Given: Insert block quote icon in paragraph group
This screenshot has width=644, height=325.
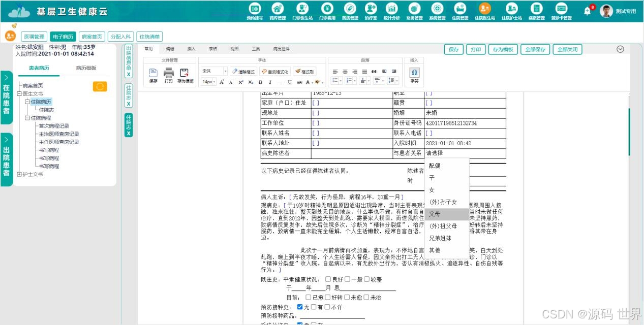Looking at the screenshot, I should click(x=374, y=72).
